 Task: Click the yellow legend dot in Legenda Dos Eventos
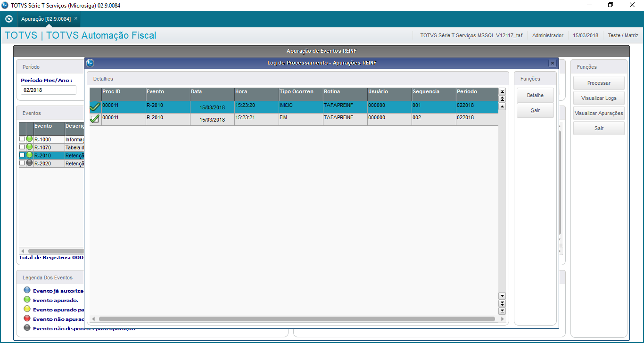27,309
